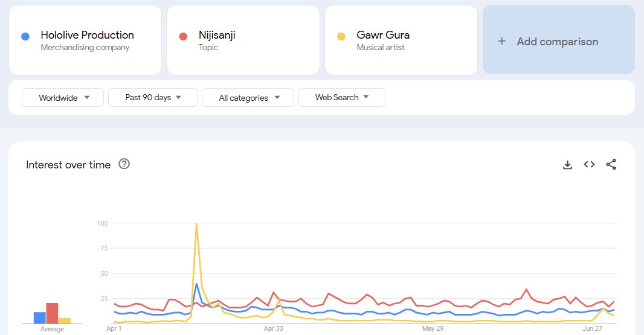The height and width of the screenshot is (335, 644).
Task: Open the Interest over time help icon
Action: point(124,164)
